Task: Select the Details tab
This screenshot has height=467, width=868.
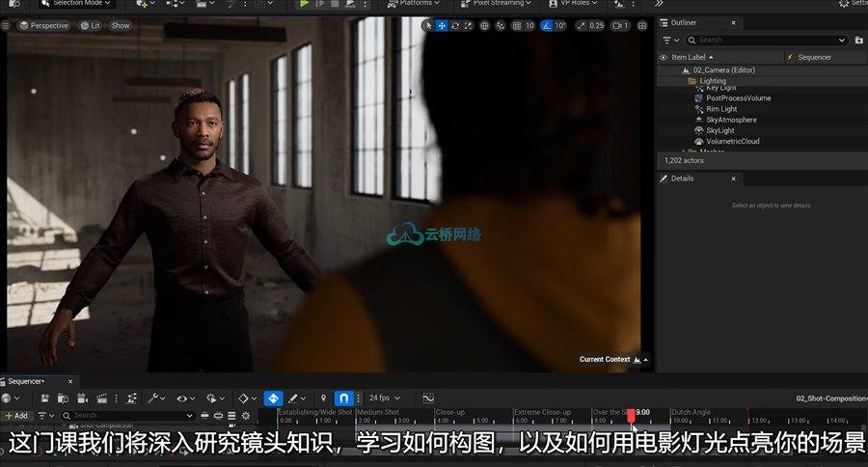Action: (x=682, y=179)
